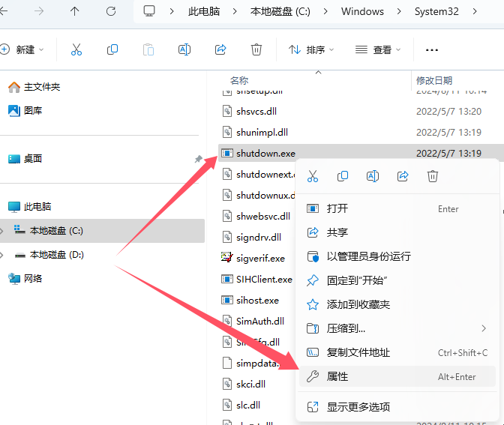Select file sihost.exe
The width and height of the screenshot is (504, 425).
tap(257, 300)
